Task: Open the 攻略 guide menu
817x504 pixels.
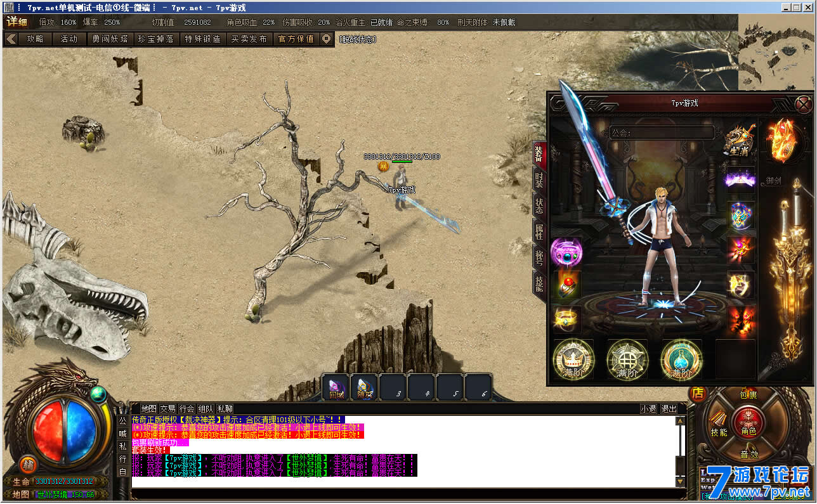Action: coord(35,39)
